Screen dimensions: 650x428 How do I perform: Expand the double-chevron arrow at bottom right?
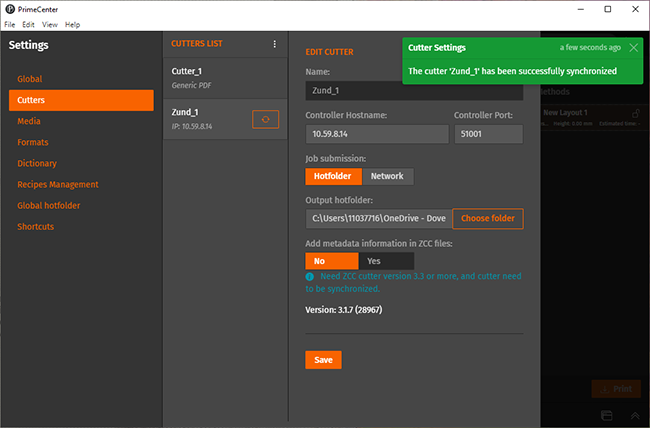coord(633,414)
